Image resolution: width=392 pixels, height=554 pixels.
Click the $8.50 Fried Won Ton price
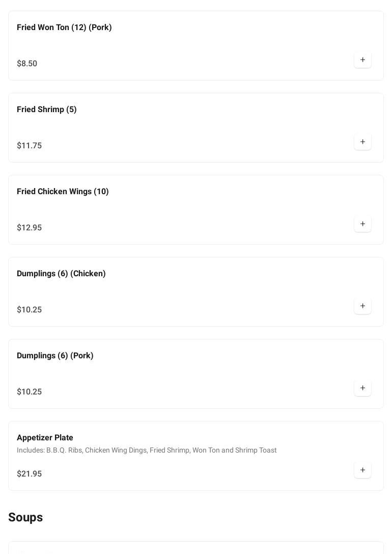pos(27,63)
